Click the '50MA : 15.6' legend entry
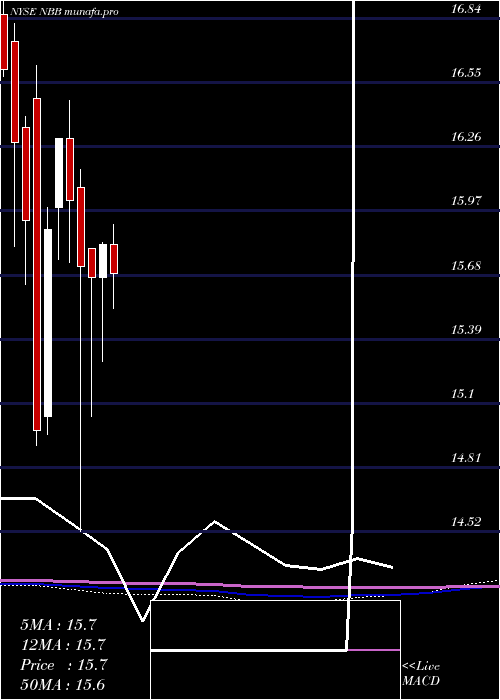The height and width of the screenshot is (700, 500). coord(62,685)
